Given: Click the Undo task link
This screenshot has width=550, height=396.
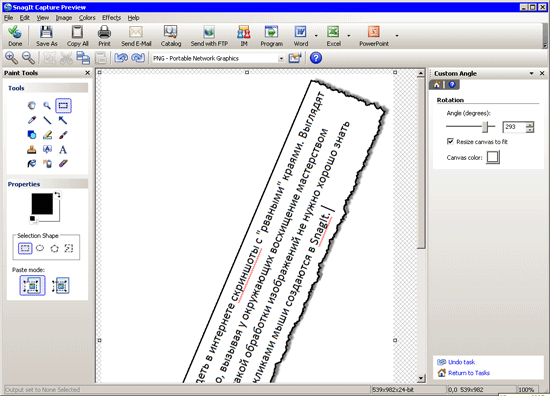Looking at the screenshot, I should coord(461,362).
